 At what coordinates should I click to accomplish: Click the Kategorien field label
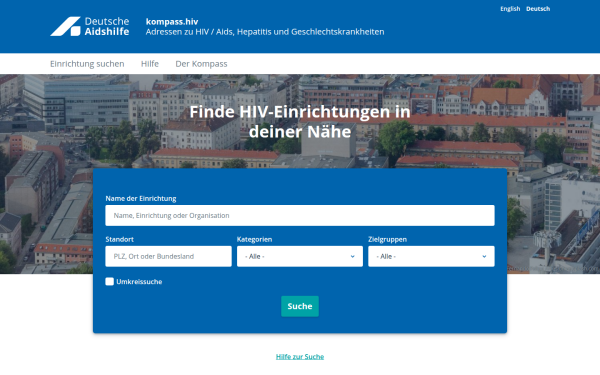pyautogui.click(x=254, y=240)
